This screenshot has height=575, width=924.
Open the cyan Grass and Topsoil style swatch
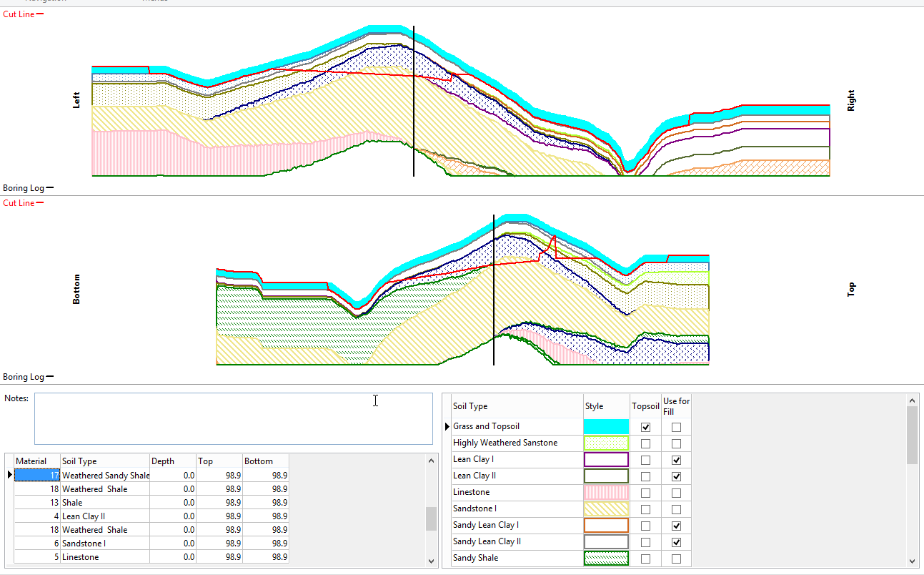606,426
